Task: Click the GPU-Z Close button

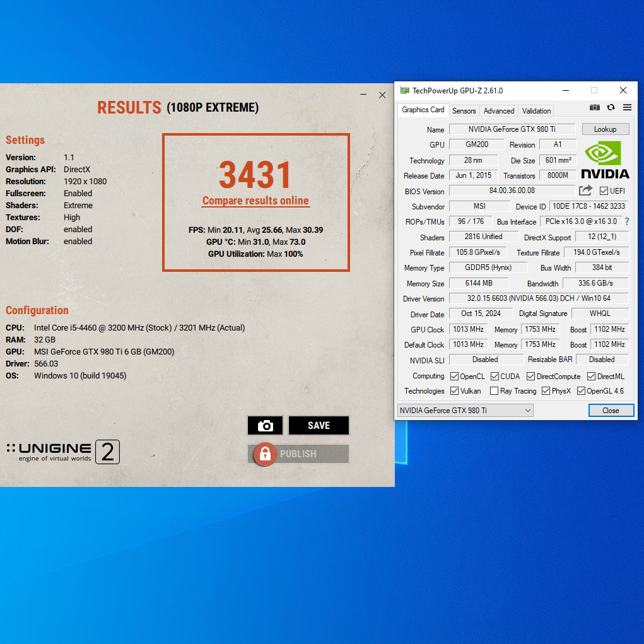Action: pos(611,410)
